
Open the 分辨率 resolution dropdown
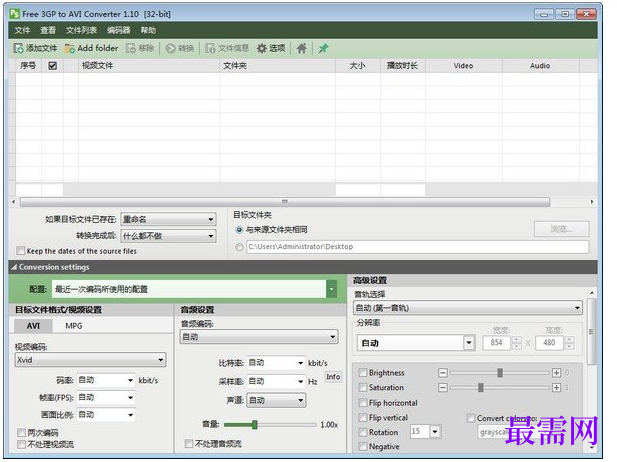(x=416, y=343)
